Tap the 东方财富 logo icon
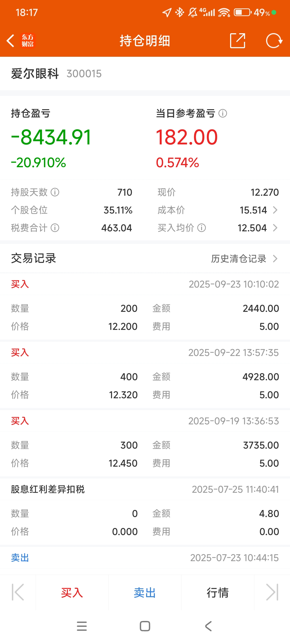 point(28,41)
